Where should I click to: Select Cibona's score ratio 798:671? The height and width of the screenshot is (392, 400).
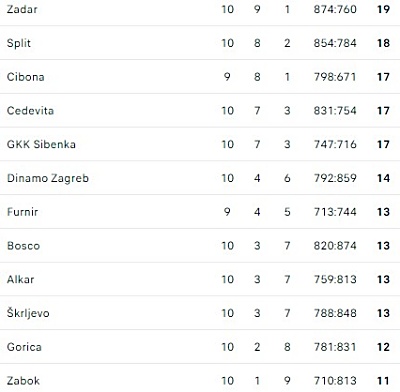(x=335, y=77)
